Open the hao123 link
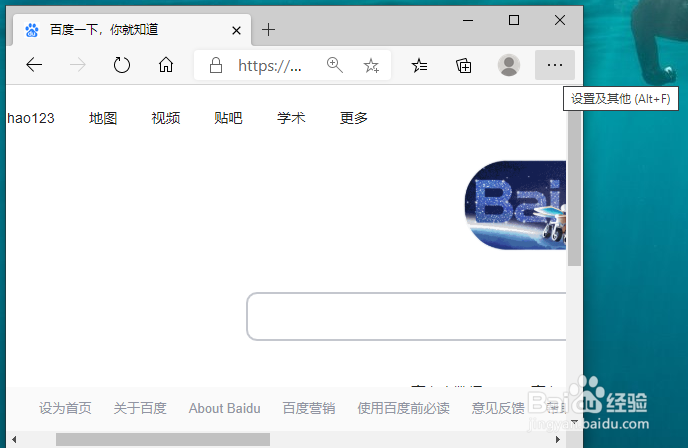The width and height of the screenshot is (688, 448). click(x=31, y=118)
